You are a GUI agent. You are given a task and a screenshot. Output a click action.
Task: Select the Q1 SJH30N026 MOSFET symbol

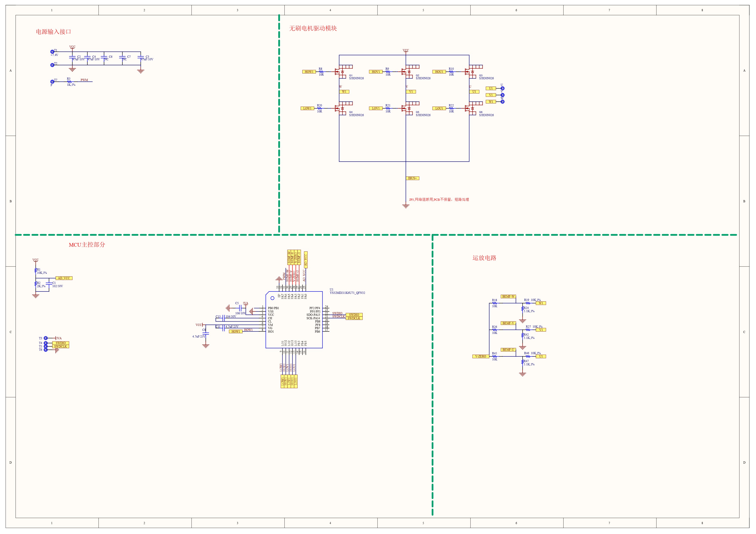pyautogui.click(x=342, y=72)
